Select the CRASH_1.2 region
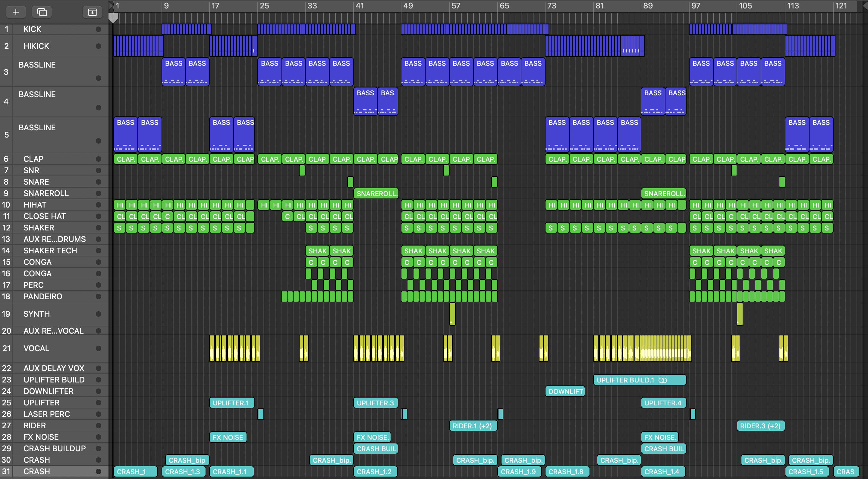 [375, 471]
